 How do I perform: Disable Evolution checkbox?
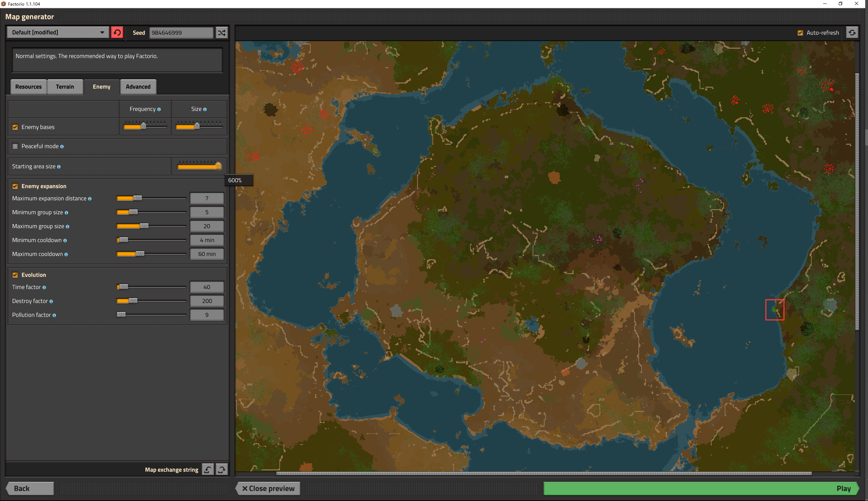coord(15,275)
